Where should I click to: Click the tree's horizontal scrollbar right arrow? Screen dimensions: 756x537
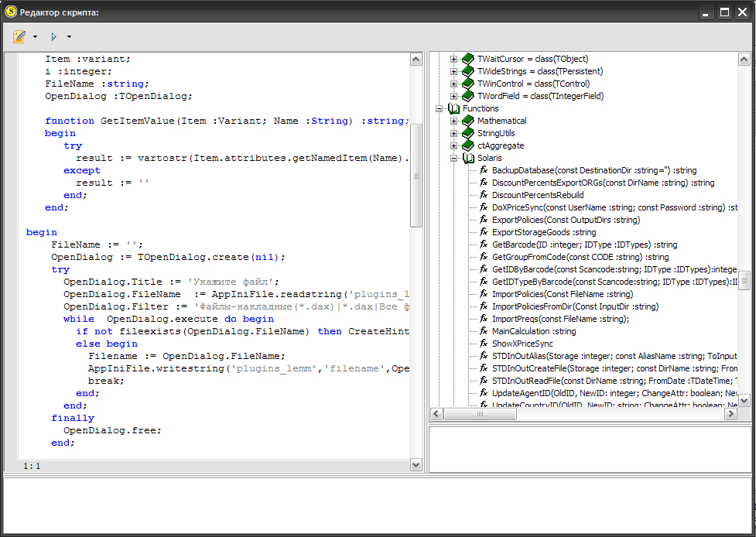click(731, 414)
